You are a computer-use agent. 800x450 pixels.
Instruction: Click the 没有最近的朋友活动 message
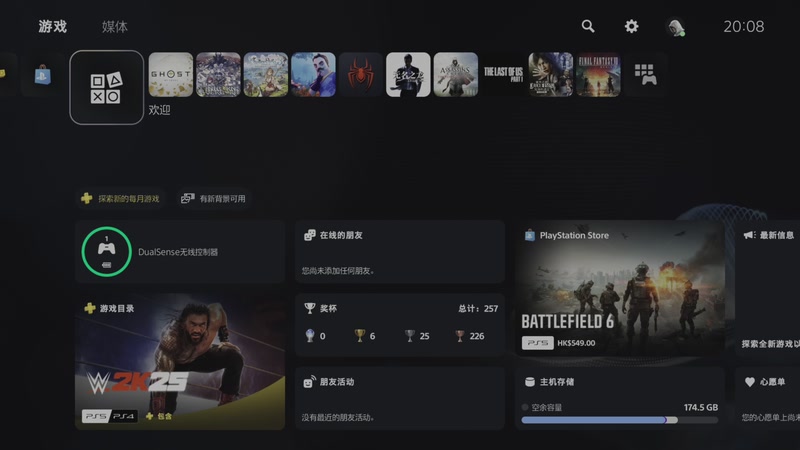[338, 417]
